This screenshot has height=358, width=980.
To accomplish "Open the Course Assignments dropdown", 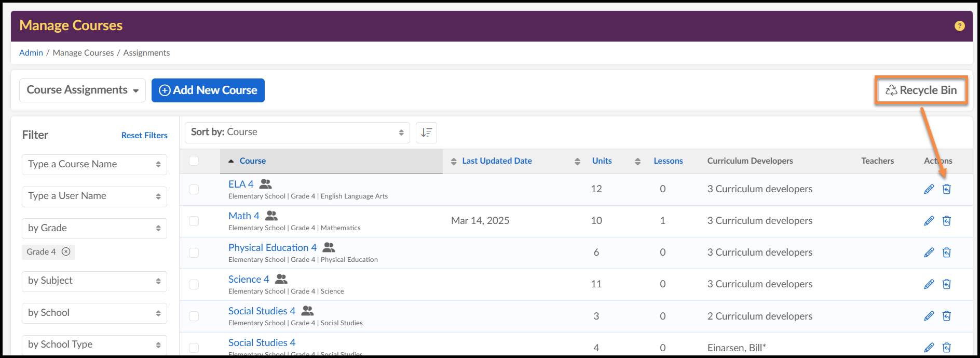I will click(83, 90).
